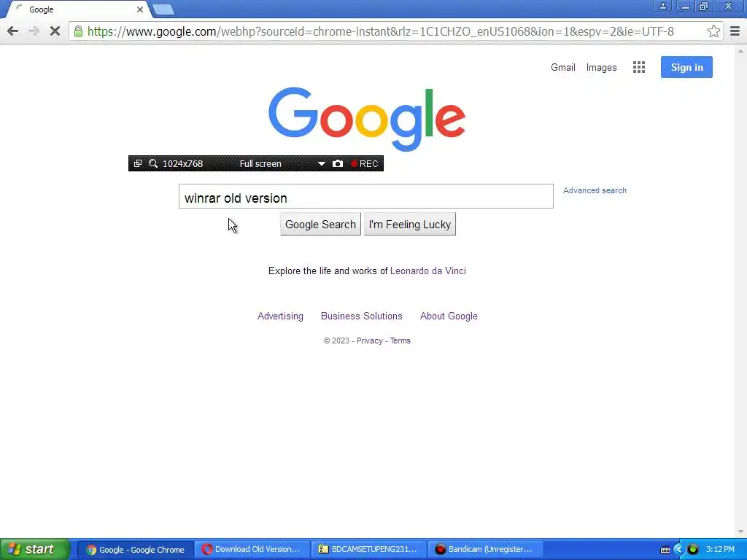
Task: Select the 1024x768 resolution label
Action: (182, 163)
